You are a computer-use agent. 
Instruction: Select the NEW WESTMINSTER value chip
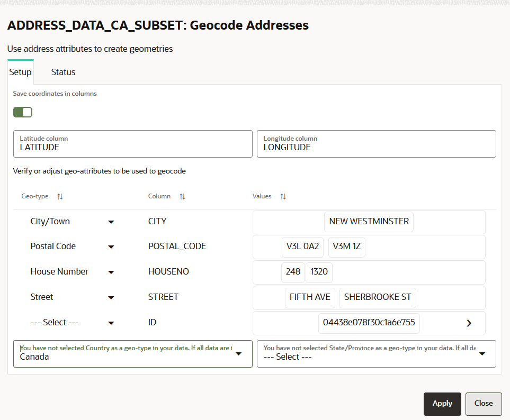click(x=369, y=222)
